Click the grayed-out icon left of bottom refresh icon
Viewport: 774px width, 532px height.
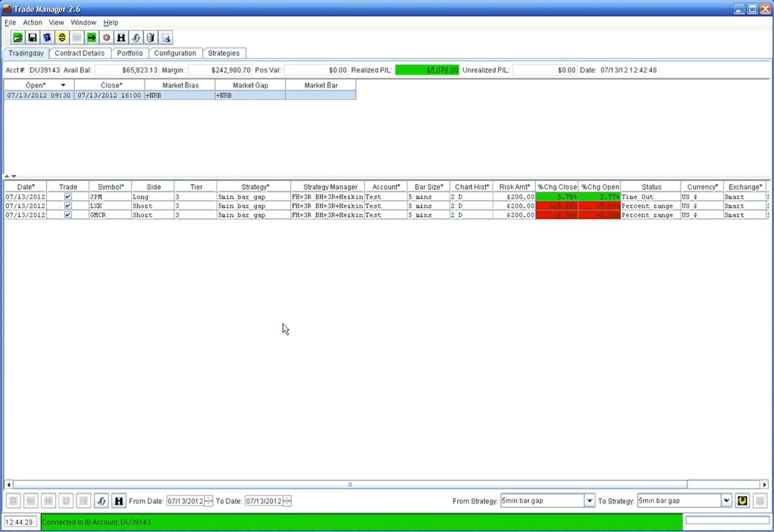click(84, 501)
